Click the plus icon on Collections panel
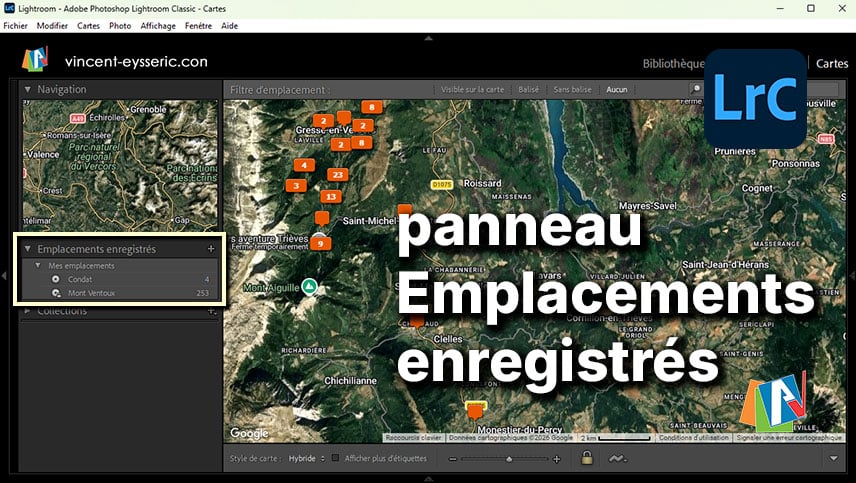The image size is (856, 483). tap(210, 311)
